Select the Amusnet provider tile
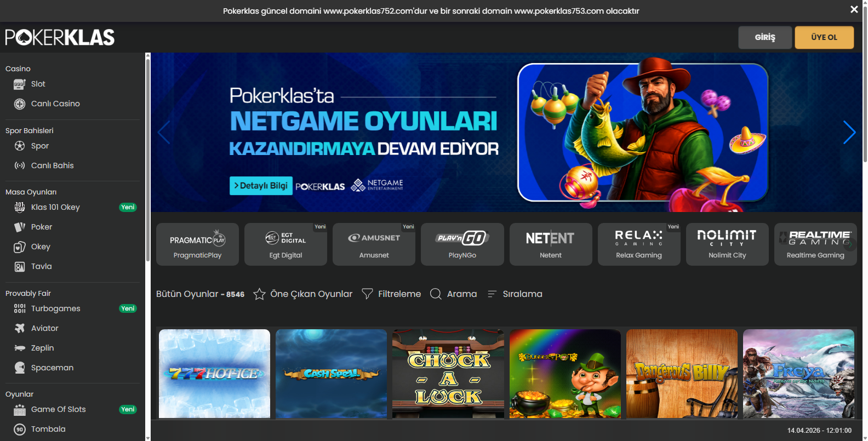Viewport: 868px width, 441px height. pos(374,244)
